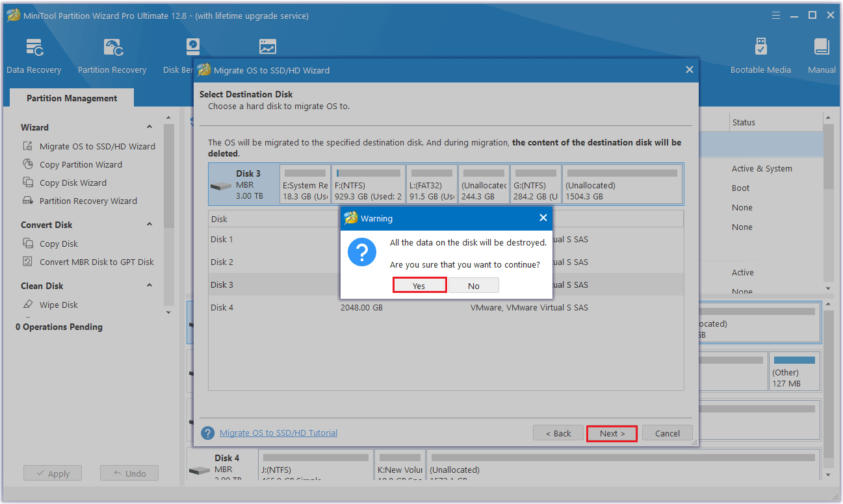Open the main hamburger menu icon
Viewport: 843px width, 504px height.
(776, 15)
